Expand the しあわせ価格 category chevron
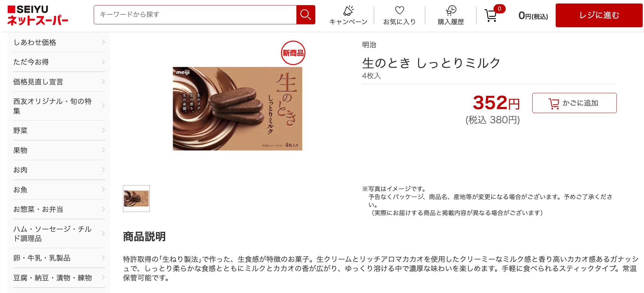 tap(103, 42)
